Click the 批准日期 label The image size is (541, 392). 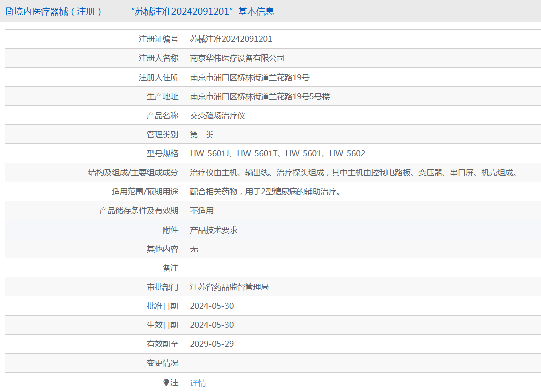(x=163, y=306)
